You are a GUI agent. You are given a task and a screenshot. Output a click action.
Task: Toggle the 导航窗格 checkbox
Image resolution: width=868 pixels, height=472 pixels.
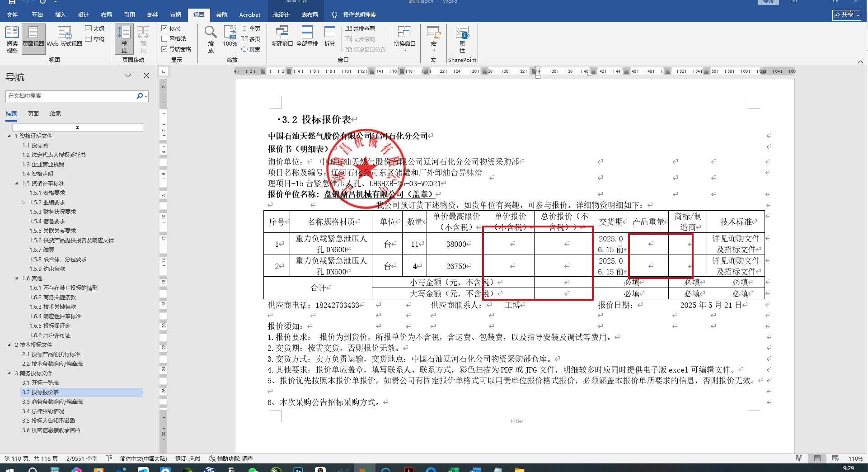click(x=164, y=49)
